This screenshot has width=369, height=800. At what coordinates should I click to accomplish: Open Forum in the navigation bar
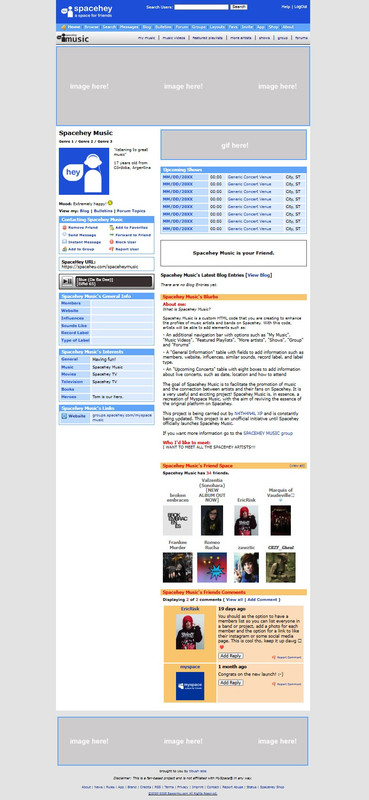[x=182, y=27]
